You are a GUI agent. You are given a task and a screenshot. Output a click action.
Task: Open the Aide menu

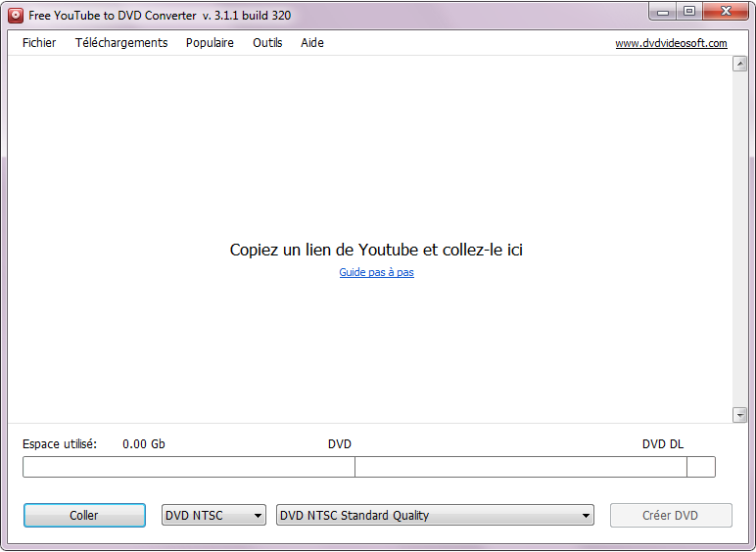[x=312, y=43]
